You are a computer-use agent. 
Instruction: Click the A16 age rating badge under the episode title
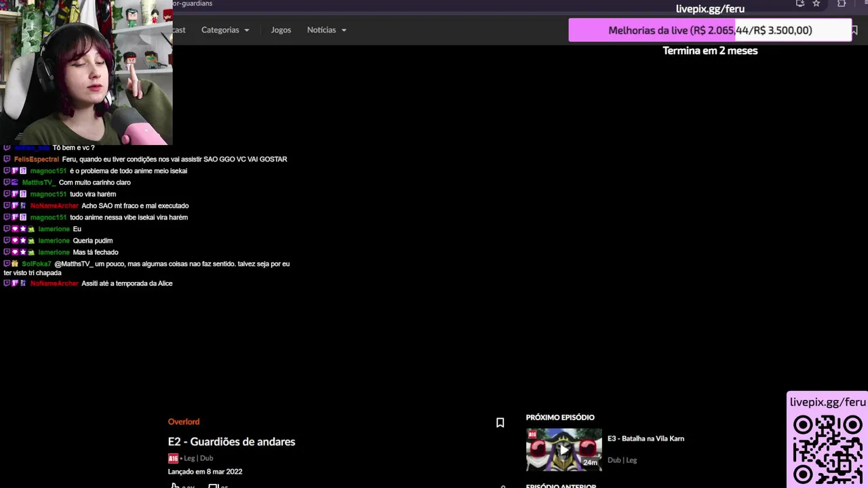173,458
